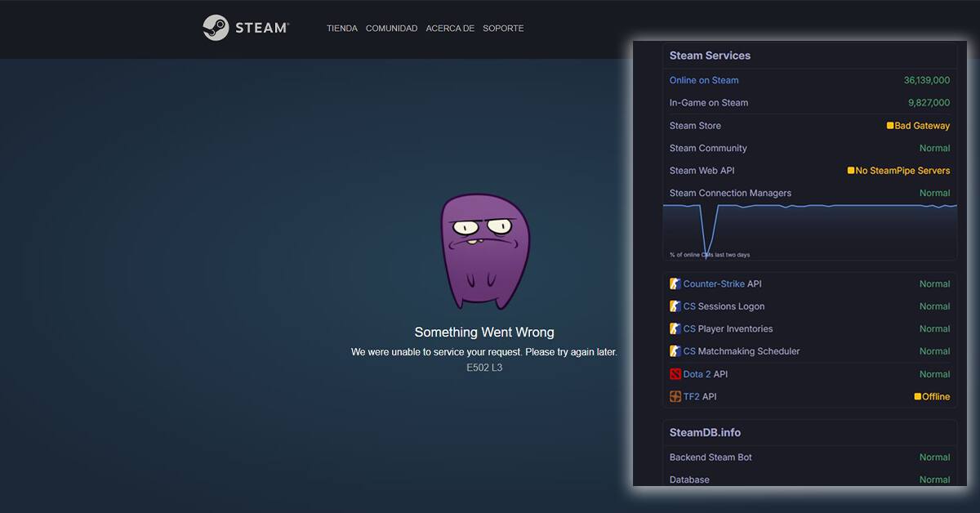Open the COMUNIDAD menu item
The height and width of the screenshot is (513, 980).
coord(391,29)
